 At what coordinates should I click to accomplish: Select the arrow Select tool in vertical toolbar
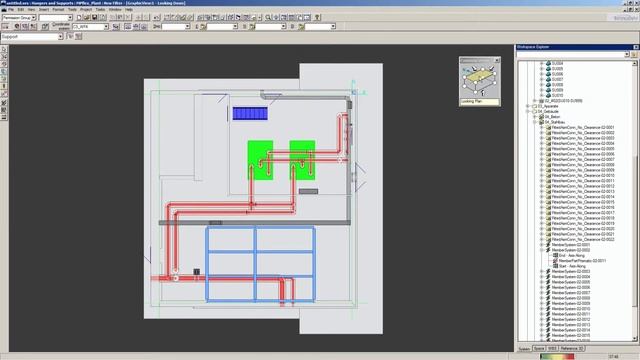point(4,49)
